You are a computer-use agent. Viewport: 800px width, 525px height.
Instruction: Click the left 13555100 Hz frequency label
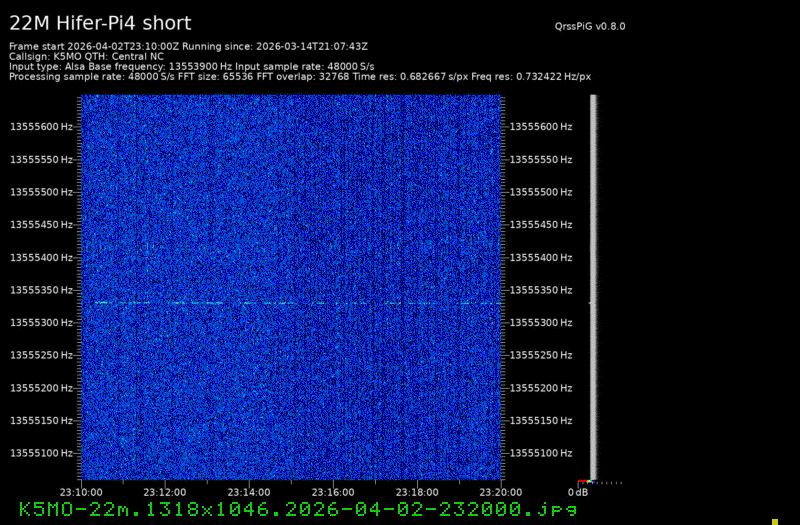(41, 453)
